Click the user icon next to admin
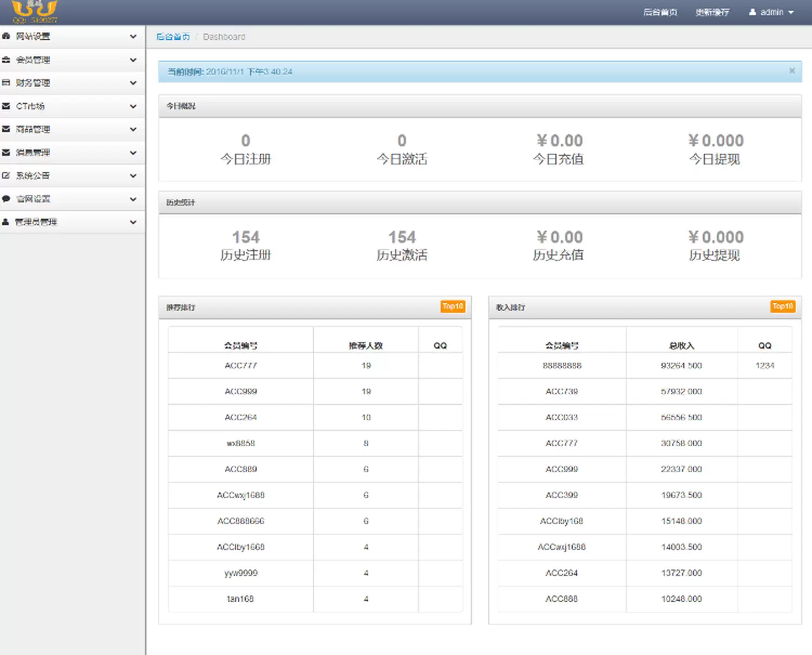Image resolution: width=812 pixels, height=655 pixels. tap(752, 12)
